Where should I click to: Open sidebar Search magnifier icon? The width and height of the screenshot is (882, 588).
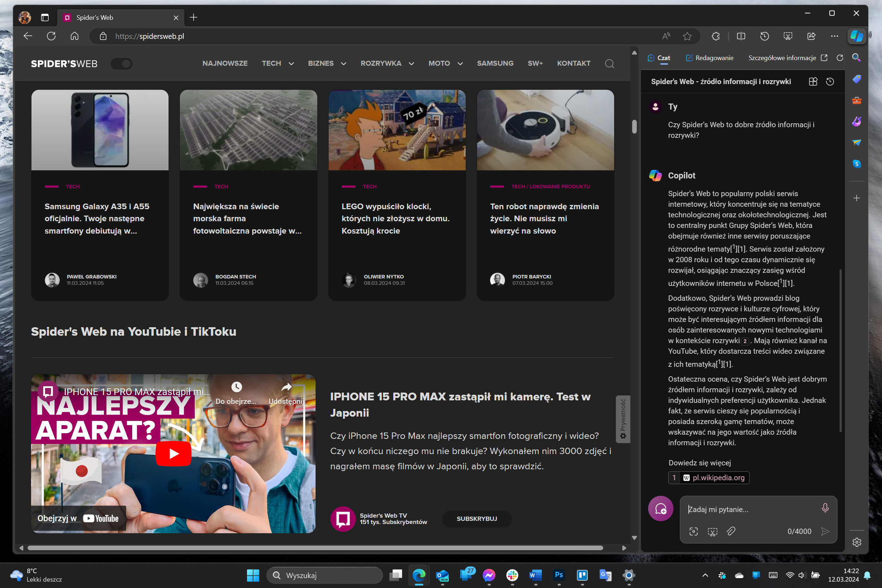[x=856, y=57]
